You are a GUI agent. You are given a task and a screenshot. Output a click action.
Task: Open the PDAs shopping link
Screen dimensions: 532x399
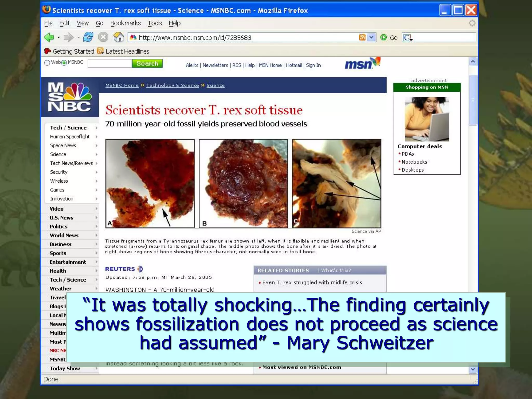[x=408, y=154]
